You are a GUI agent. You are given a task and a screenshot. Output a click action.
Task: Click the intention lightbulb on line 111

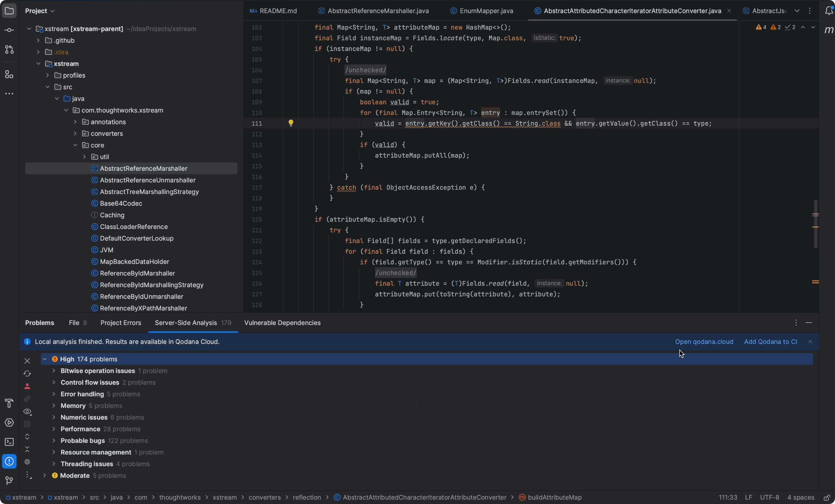pos(291,123)
